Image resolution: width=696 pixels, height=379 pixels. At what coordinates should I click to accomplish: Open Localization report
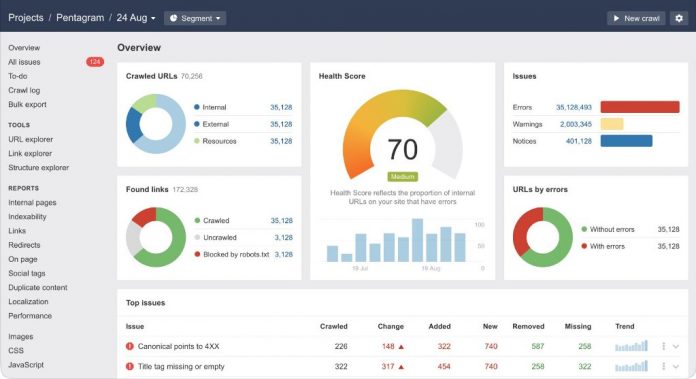pyautogui.click(x=28, y=302)
